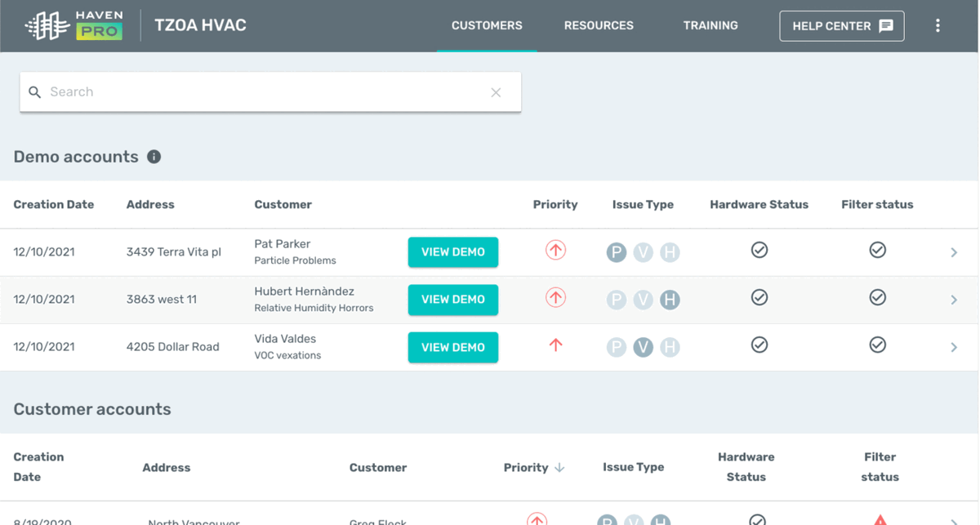Click the P issue icon for Pat Parker
Image resolution: width=980 pixels, height=525 pixels.
(617, 252)
